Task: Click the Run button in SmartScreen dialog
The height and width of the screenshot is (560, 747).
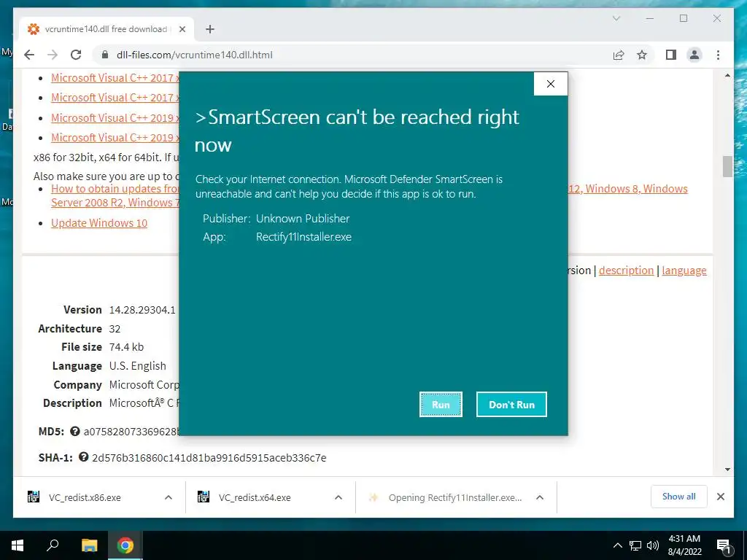Action: click(x=441, y=404)
